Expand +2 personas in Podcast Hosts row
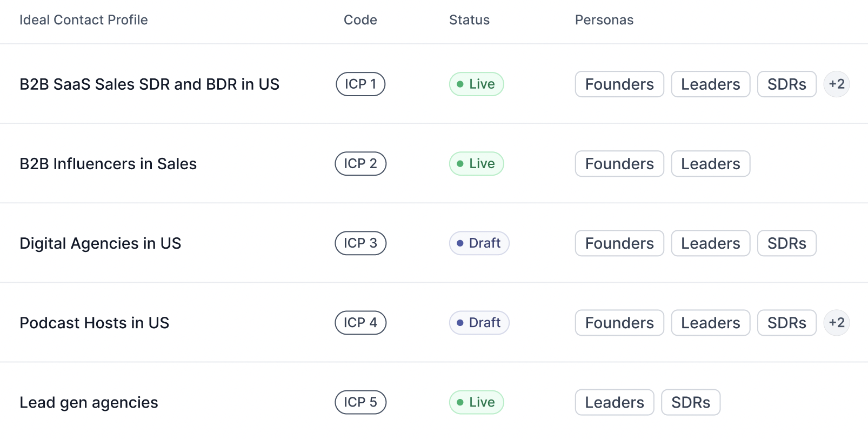868x439 pixels. pyautogui.click(x=836, y=323)
